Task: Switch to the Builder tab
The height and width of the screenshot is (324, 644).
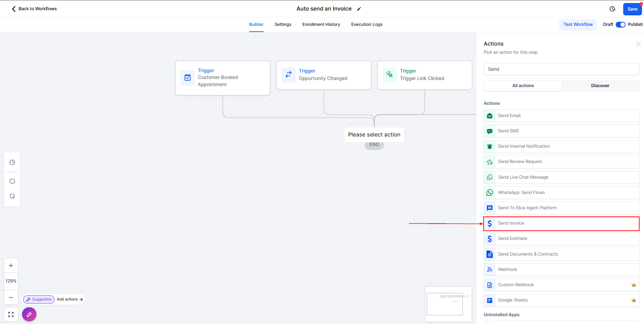Action: pyautogui.click(x=256, y=25)
